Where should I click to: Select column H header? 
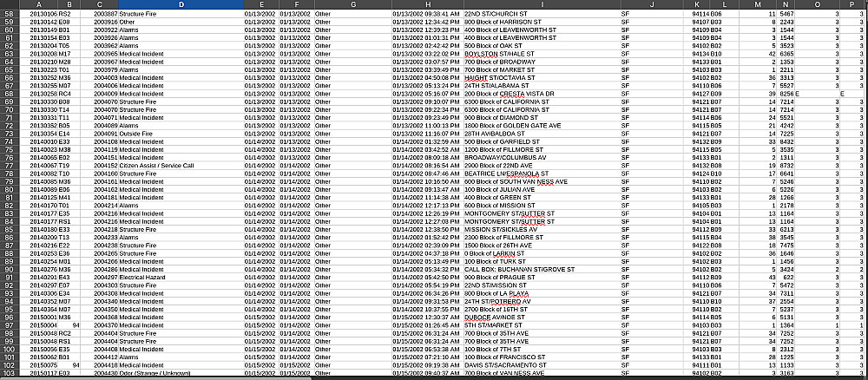point(427,4)
